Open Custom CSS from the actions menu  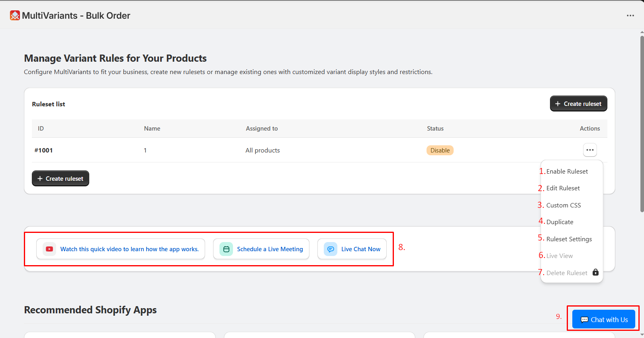(564, 205)
